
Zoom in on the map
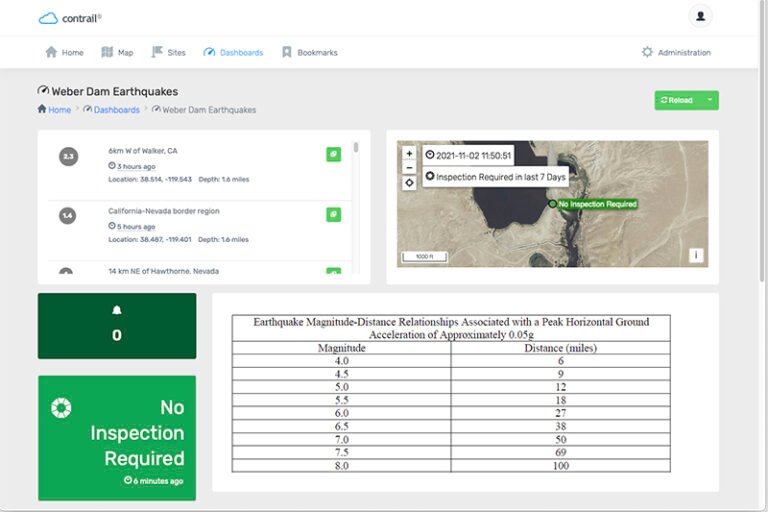coord(409,154)
